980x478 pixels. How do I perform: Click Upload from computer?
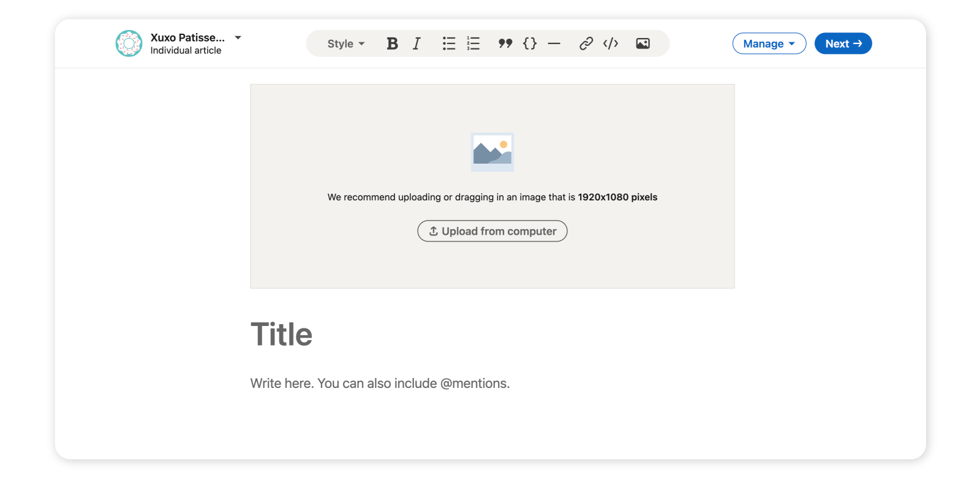[492, 231]
